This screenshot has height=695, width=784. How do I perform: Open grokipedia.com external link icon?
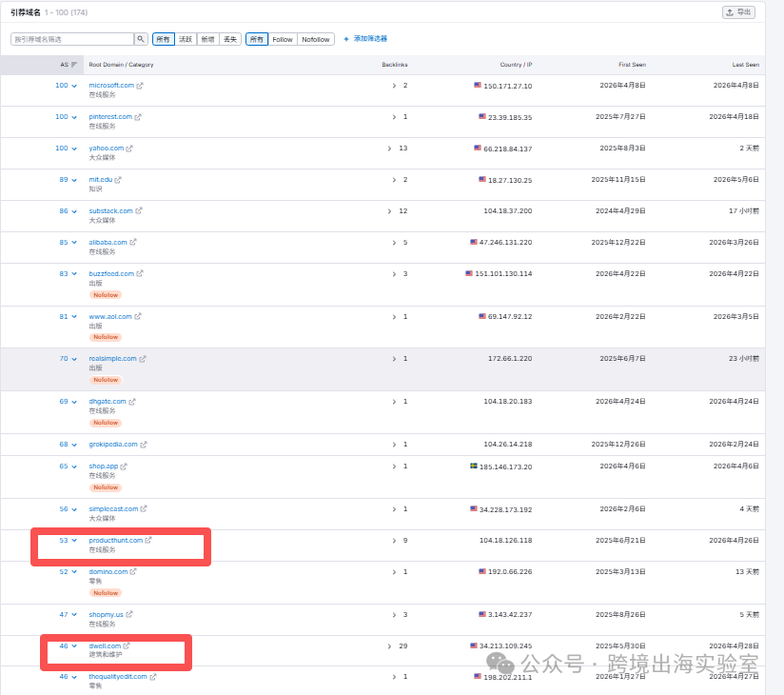pyautogui.click(x=144, y=445)
